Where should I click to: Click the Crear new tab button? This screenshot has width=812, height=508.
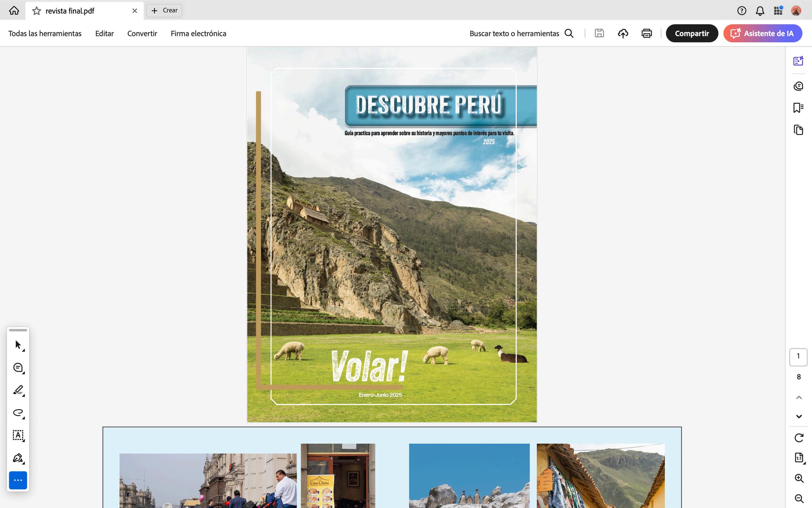[164, 11]
